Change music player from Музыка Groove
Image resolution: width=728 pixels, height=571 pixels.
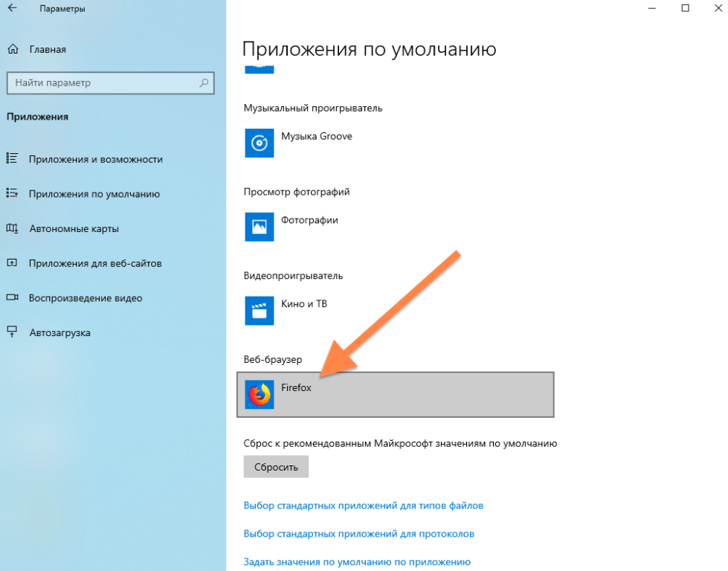pyautogui.click(x=317, y=137)
